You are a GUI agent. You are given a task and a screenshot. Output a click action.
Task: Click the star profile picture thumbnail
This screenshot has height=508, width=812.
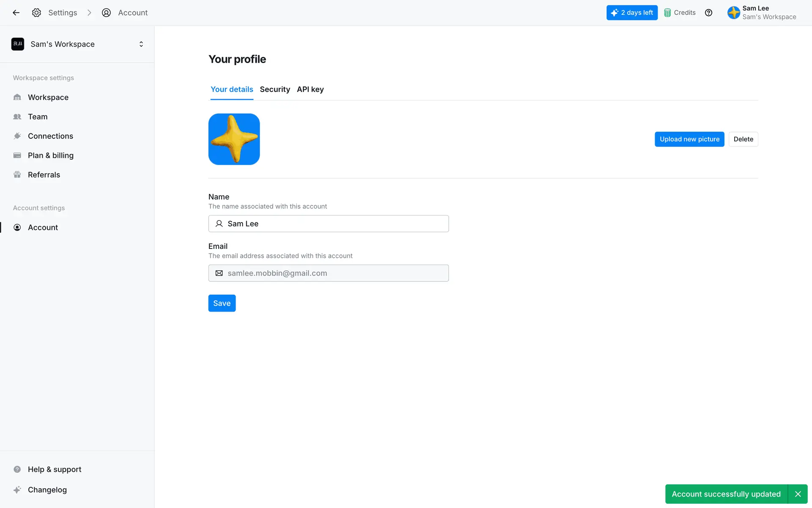pos(234,139)
